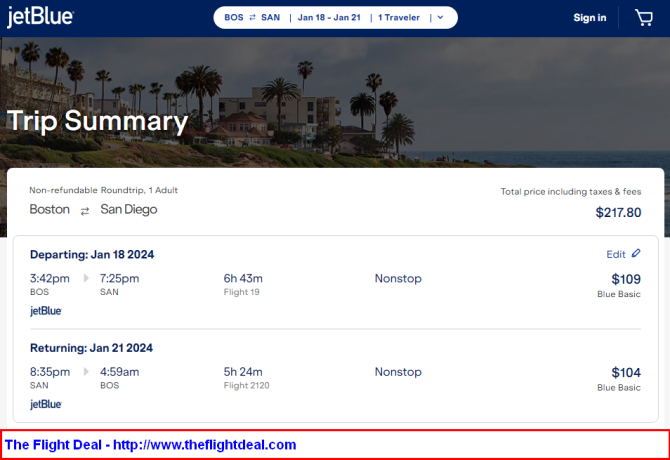This screenshot has height=460, width=670.
Task: Click the 1 Traveler selector in header
Action: coord(399,18)
